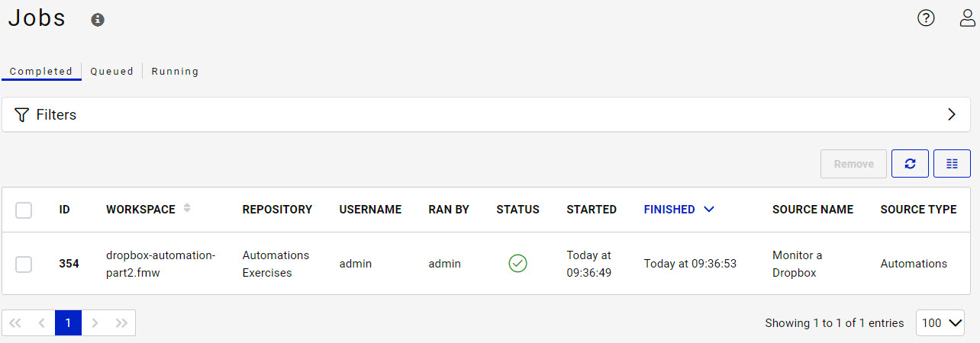
Task: Expand the Filters panel chevron
Action: click(952, 114)
